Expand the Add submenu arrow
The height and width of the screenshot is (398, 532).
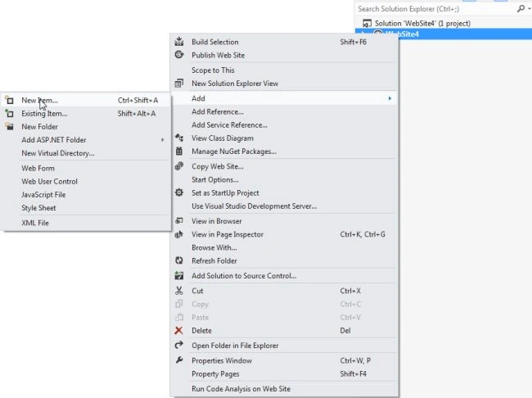(390, 98)
